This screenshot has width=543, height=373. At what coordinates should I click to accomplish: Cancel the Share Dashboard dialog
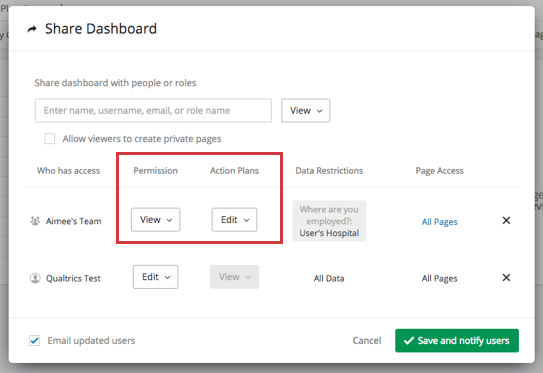367,340
